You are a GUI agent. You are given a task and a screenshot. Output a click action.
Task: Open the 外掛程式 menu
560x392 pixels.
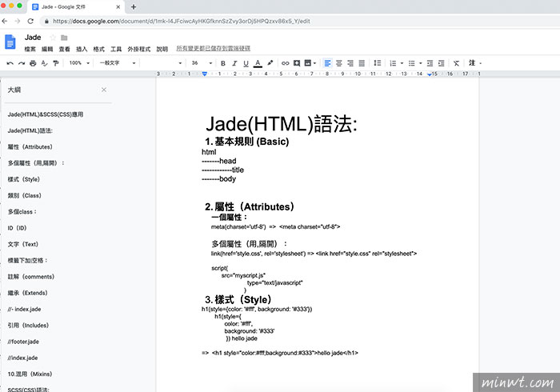[139, 49]
